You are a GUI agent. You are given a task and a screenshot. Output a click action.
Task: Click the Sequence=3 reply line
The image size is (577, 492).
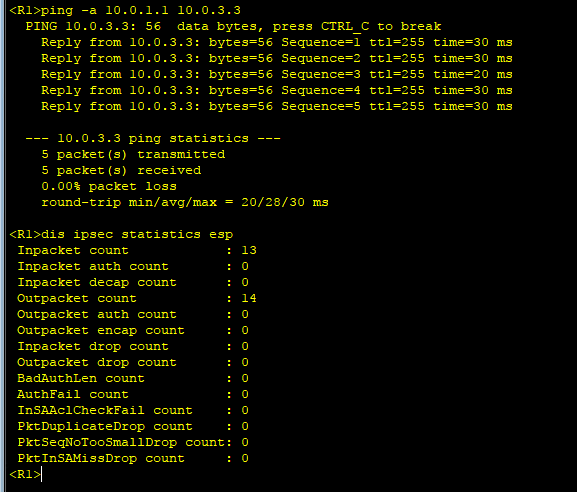pyautogui.click(x=277, y=74)
